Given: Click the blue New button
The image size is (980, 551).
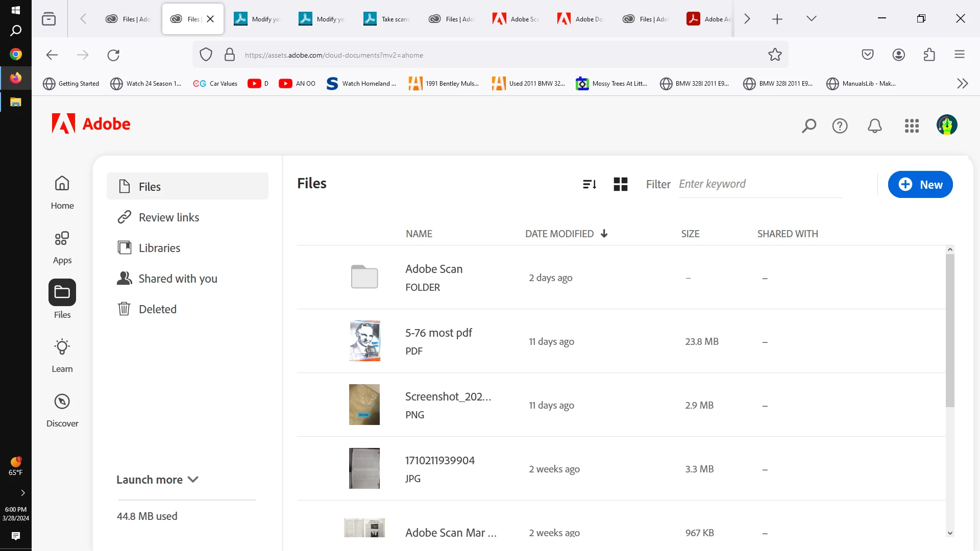Looking at the screenshot, I should [x=920, y=185].
